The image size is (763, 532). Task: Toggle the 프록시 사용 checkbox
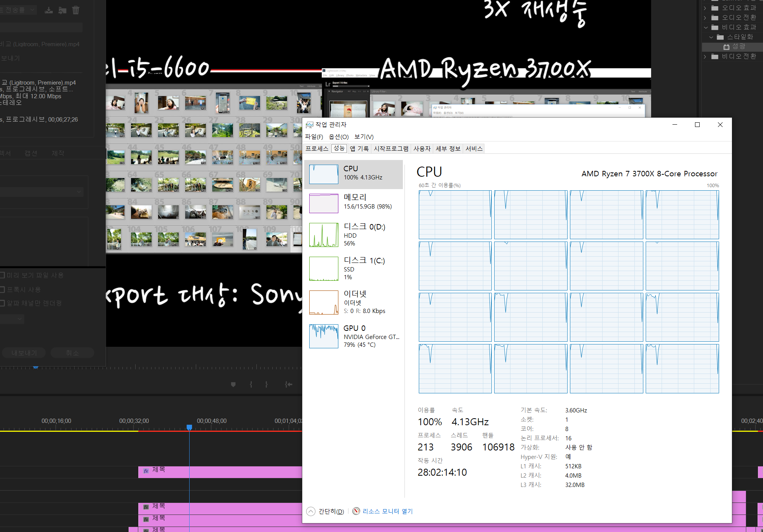[2, 290]
